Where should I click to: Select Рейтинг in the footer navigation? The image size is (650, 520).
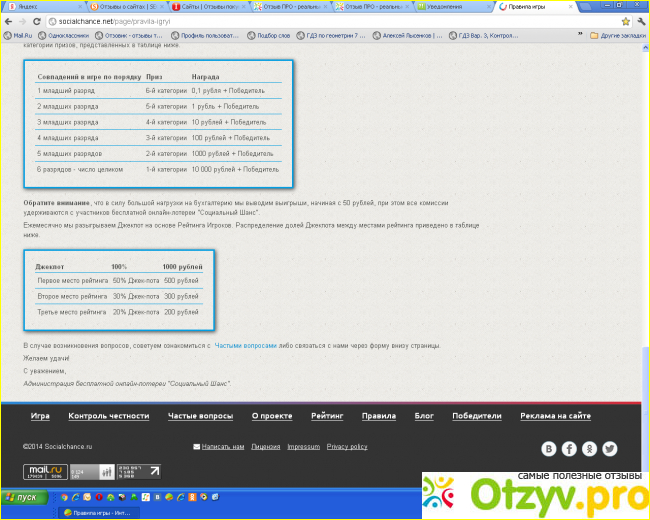click(326, 415)
